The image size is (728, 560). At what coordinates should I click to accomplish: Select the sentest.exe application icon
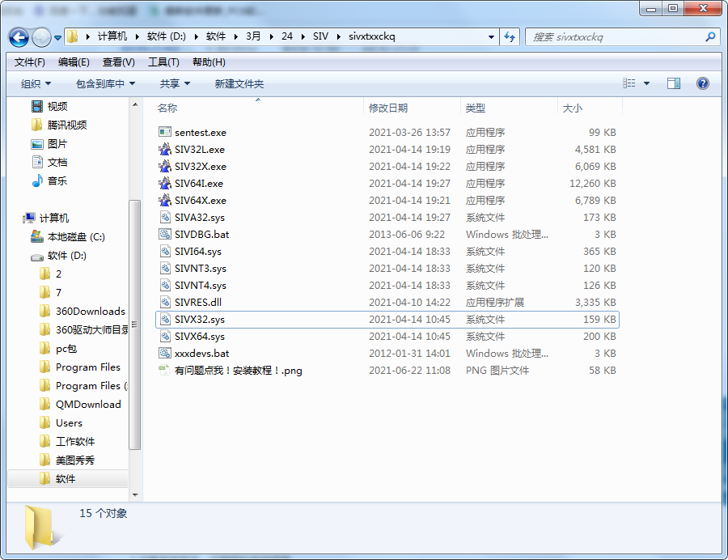coord(165,132)
